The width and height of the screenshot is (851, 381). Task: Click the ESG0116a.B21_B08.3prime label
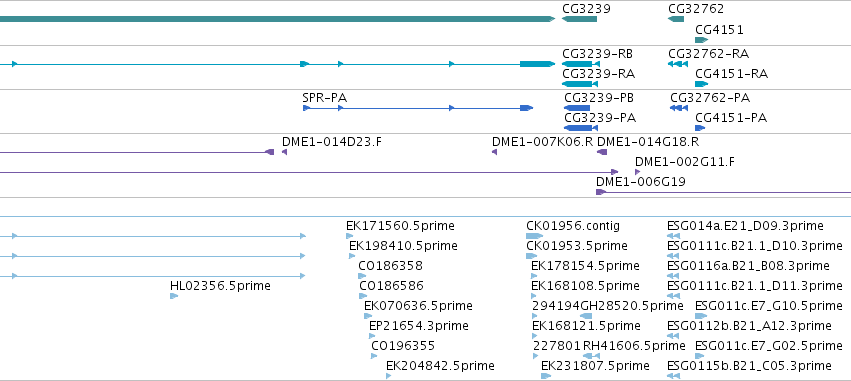tap(748, 266)
